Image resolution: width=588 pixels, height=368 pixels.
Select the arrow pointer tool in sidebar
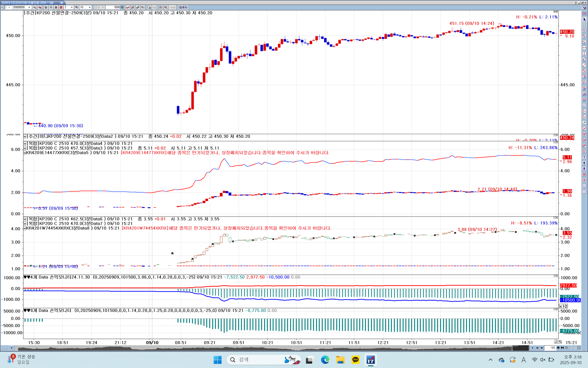[584, 19]
